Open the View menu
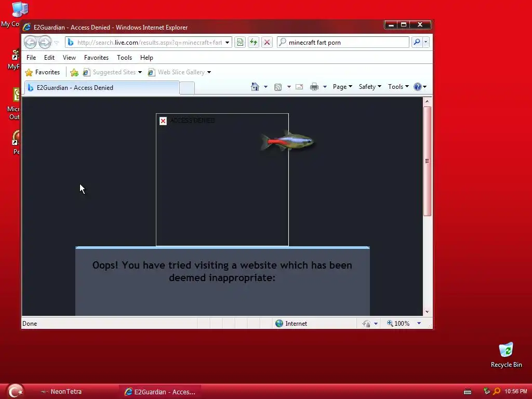Viewport: 532px width, 399px height. 69,58
